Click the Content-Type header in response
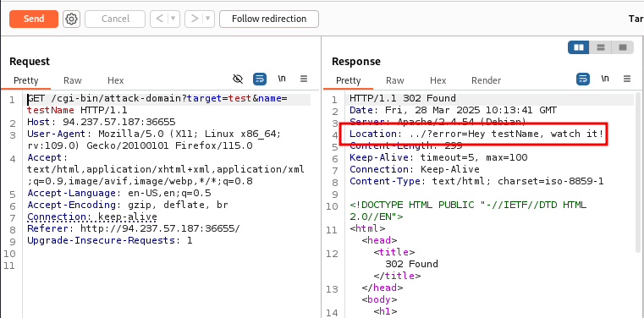The image size is (644, 318). pyautogui.click(x=476, y=181)
